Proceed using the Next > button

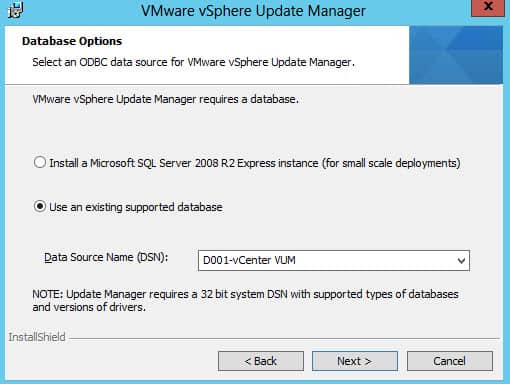point(355,361)
